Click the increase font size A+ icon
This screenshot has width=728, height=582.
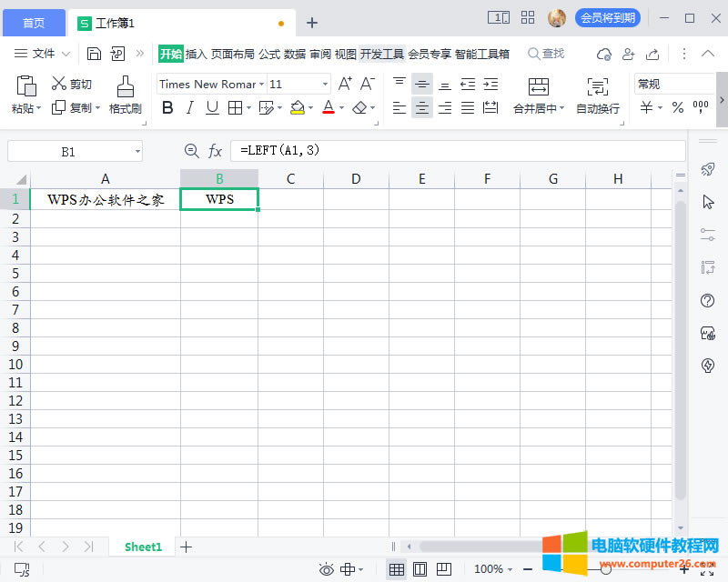[x=345, y=84]
